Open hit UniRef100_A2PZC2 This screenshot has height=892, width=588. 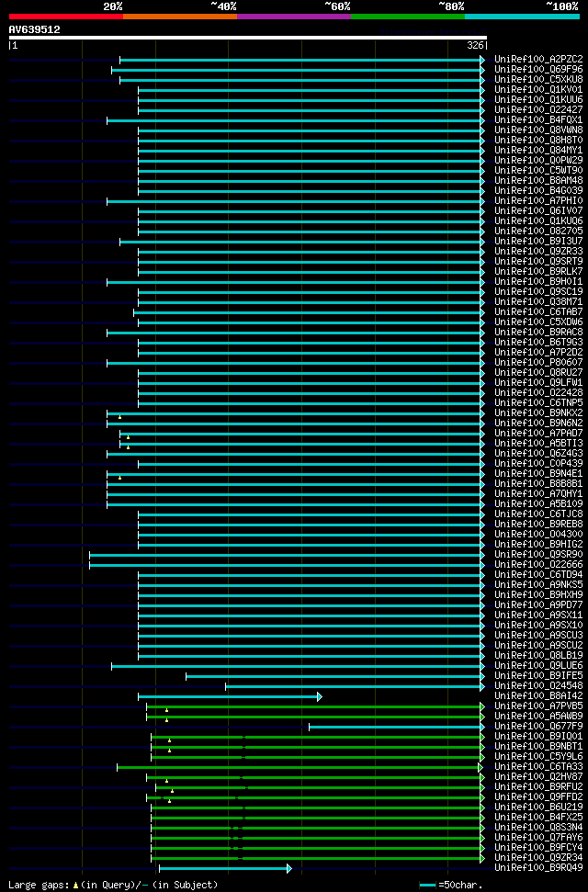click(538, 59)
